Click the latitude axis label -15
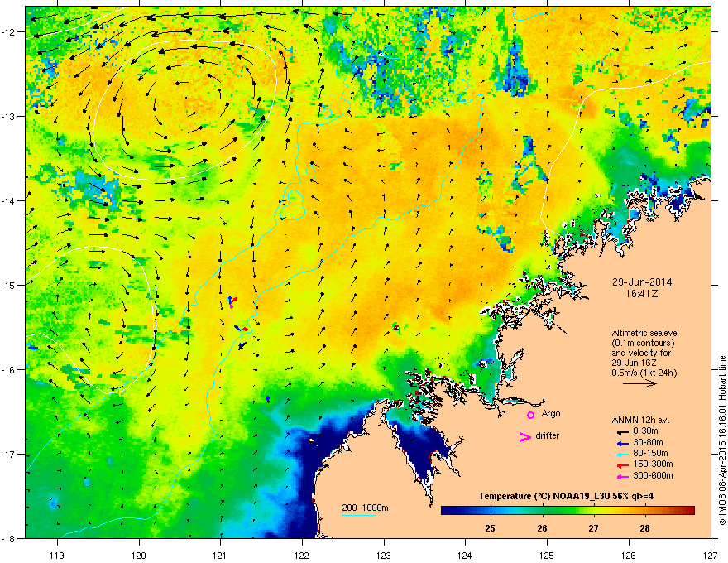This screenshot has height=563, width=728. coord(10,285)
